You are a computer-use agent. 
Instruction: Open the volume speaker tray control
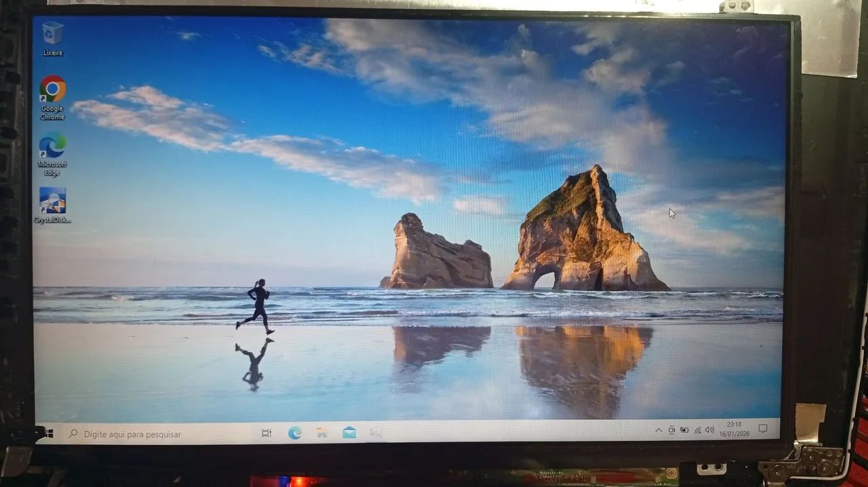(709, 430)
